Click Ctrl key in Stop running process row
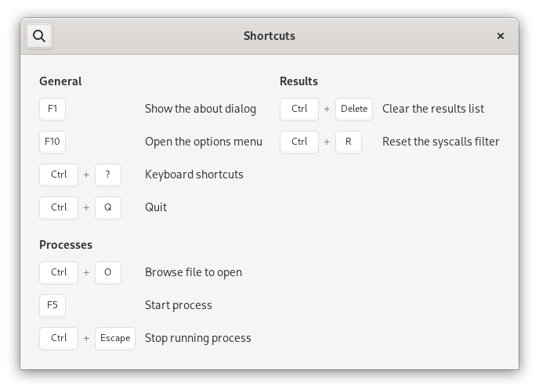 pyautogui.click(x=59, y=339)
